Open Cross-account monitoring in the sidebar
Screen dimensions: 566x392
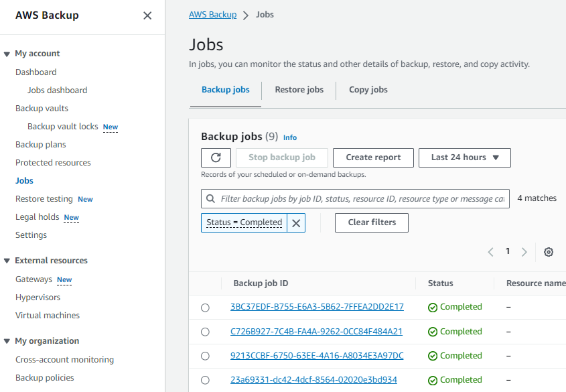click(64, 360)
